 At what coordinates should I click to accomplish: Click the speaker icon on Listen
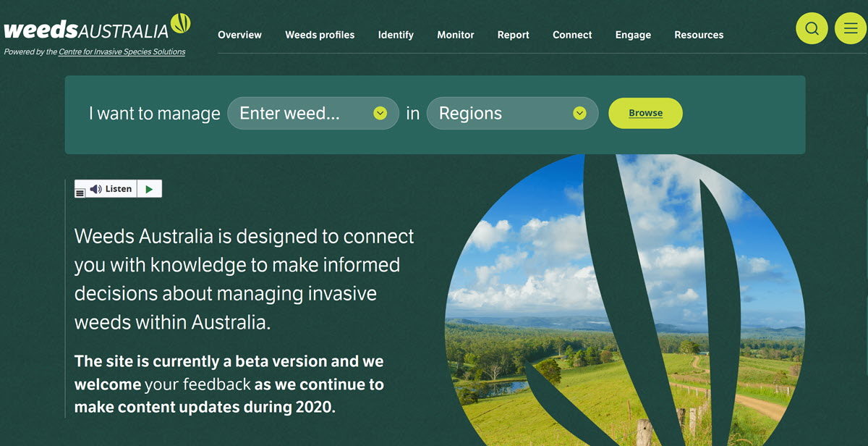point(95,189)
